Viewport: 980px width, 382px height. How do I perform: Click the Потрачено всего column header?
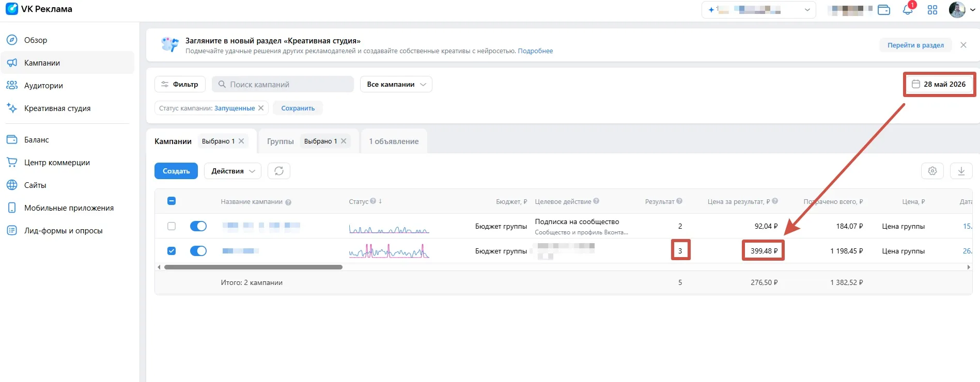coord(833,201)
